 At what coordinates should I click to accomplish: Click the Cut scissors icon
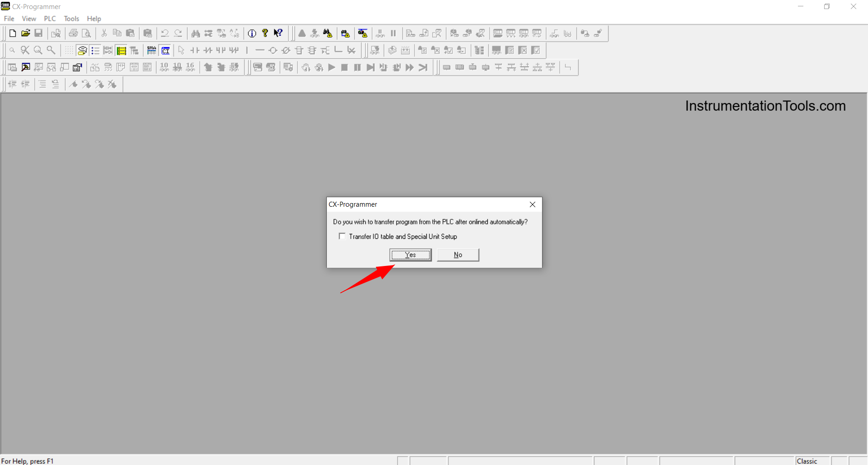(104, 33)
